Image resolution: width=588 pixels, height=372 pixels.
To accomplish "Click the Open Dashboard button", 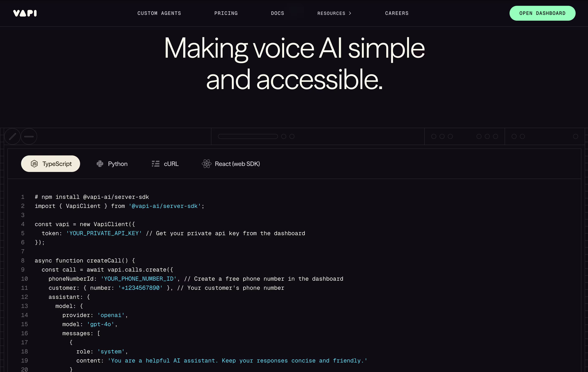I will (542, 13).
